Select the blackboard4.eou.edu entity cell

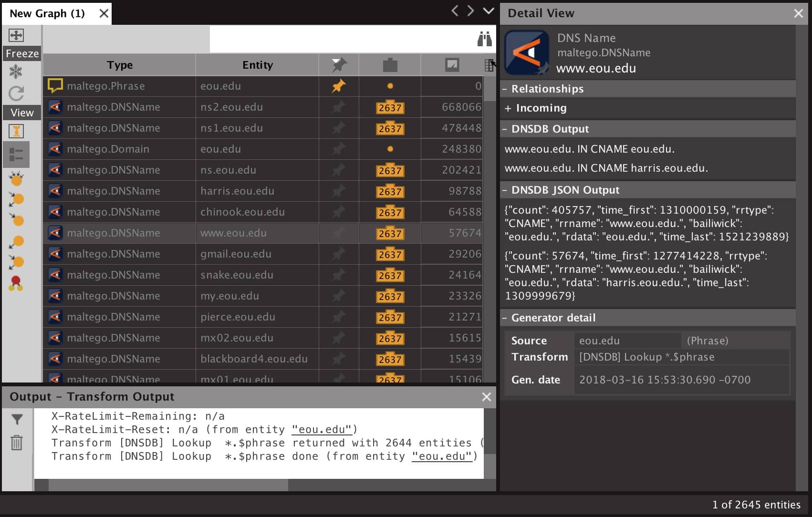[257, 359]
